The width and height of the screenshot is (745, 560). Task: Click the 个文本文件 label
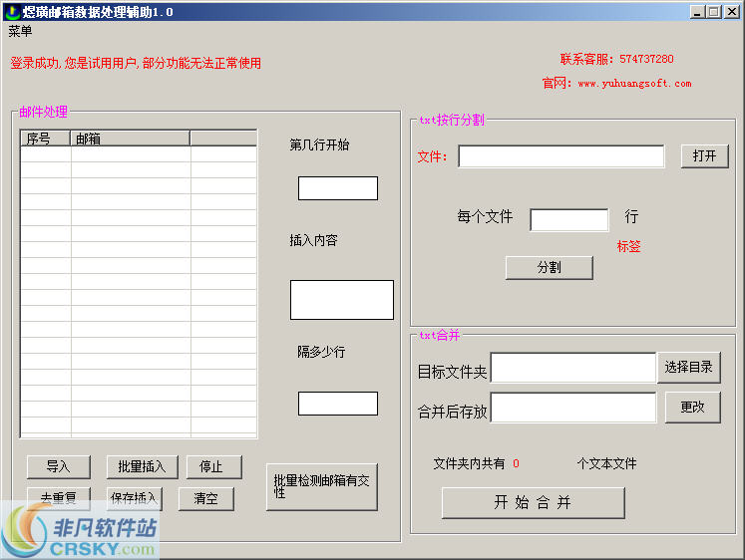[606, 463]
